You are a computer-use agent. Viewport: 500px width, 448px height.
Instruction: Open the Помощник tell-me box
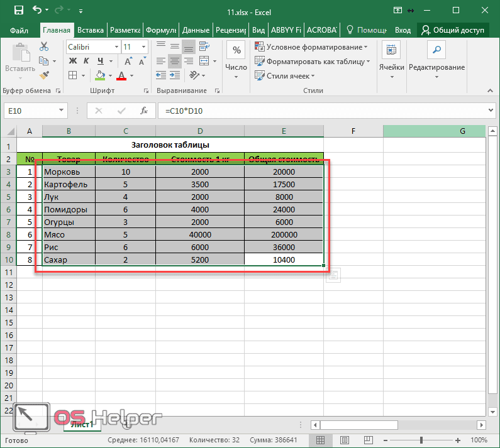click(367, 30)
